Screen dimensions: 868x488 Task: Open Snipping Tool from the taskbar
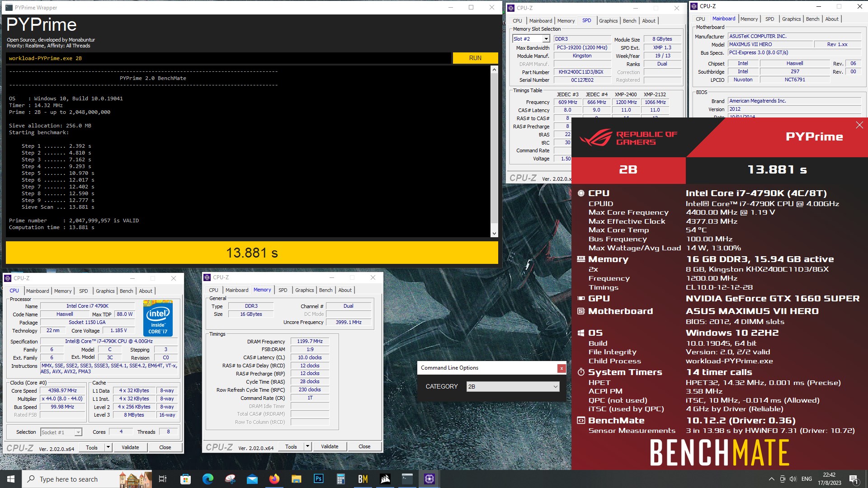pyautogui.click(x=230, y=479)
